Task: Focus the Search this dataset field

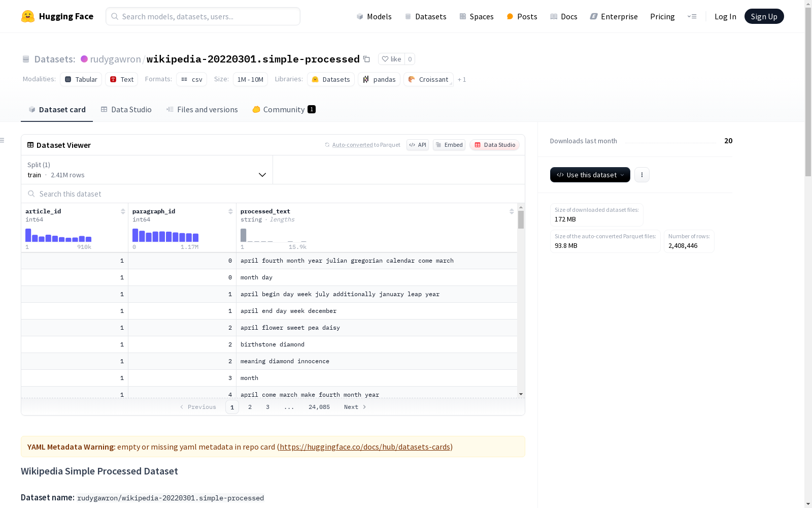Action: coord(273,194)
